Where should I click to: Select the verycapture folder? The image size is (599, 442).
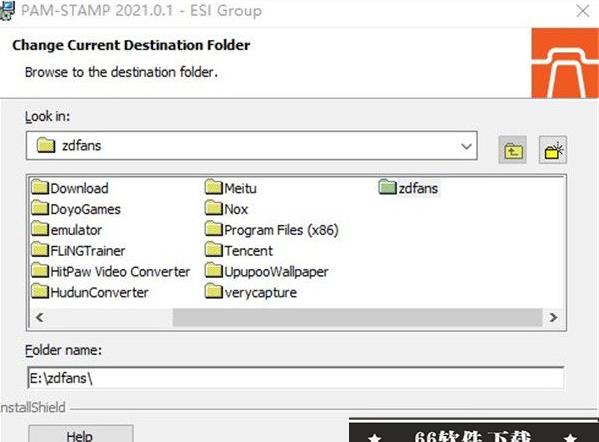251,292
